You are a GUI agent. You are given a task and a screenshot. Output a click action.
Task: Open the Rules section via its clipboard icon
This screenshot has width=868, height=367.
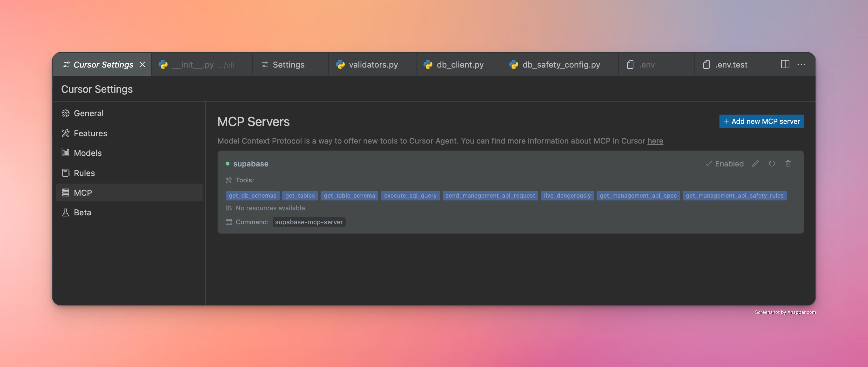(x=66, y=173)
